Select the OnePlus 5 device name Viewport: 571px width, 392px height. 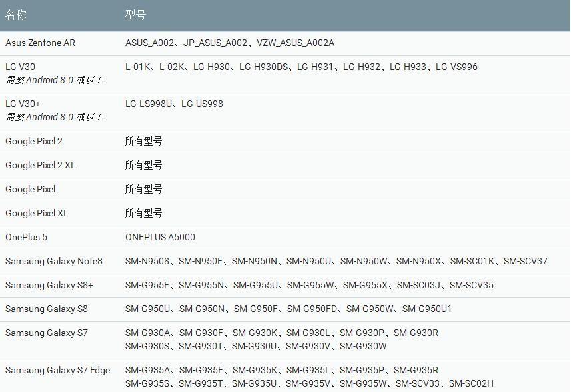(x=25, y=237)
